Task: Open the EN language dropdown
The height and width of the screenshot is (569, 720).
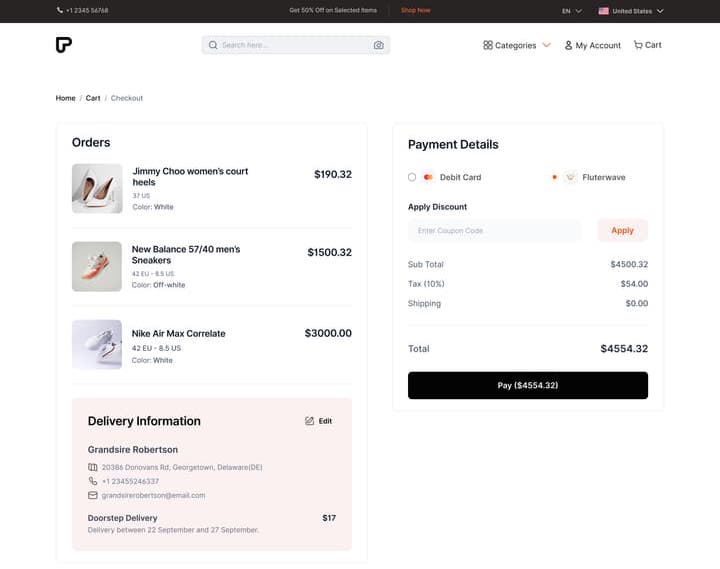Action: pos(572,11)
